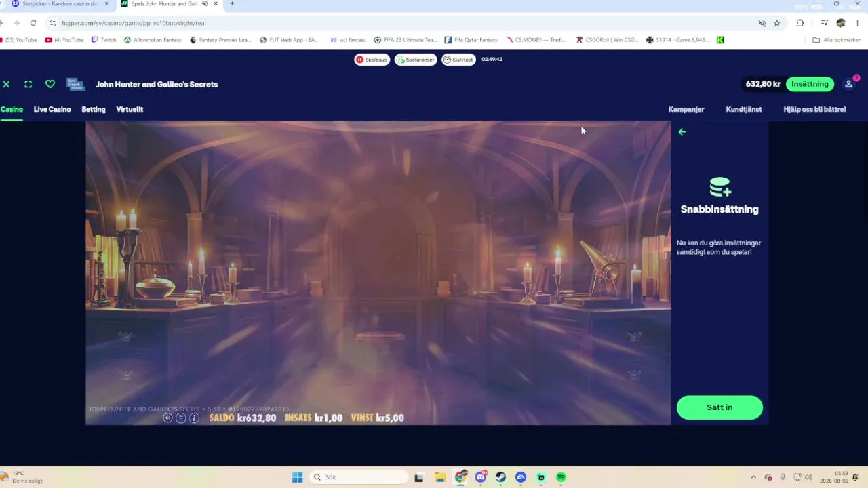The image size is (868, 488).
Task: Go back in the browser
Action: click(x=3, y=23)
